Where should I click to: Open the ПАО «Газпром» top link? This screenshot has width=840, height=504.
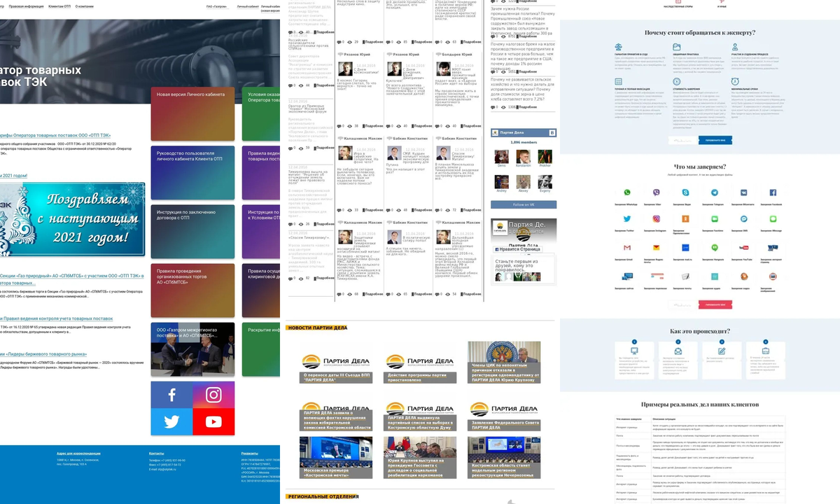pyautogui.click(x=217, y=6)
